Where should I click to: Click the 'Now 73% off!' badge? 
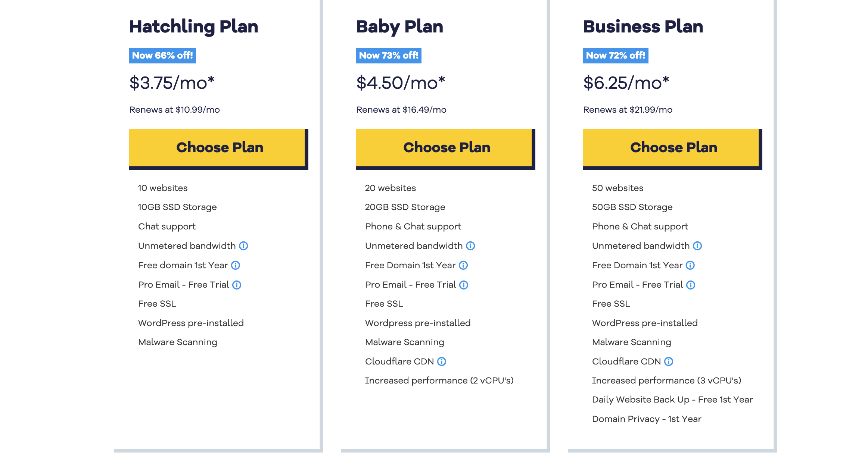(x=389, y=56)
